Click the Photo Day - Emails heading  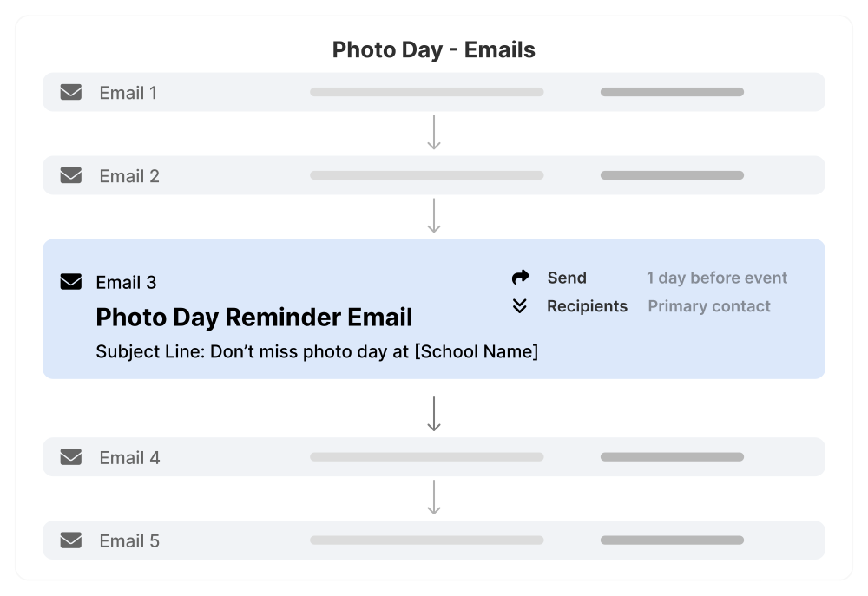coord(434,49)
